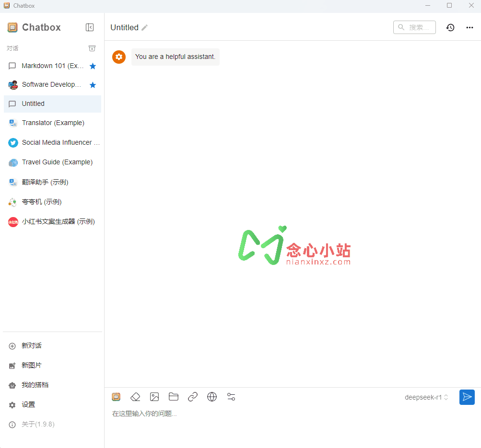Open Social Media Influencer conversation
481x448 pixels.
[x=52, y=142]
